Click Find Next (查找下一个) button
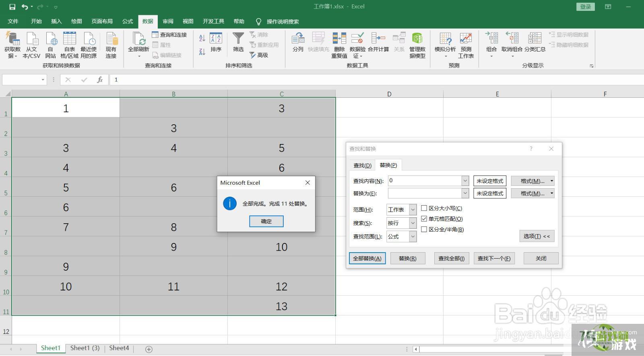This screenshot has width=644, height=356. pyautogui.click(x=494, y=258)
